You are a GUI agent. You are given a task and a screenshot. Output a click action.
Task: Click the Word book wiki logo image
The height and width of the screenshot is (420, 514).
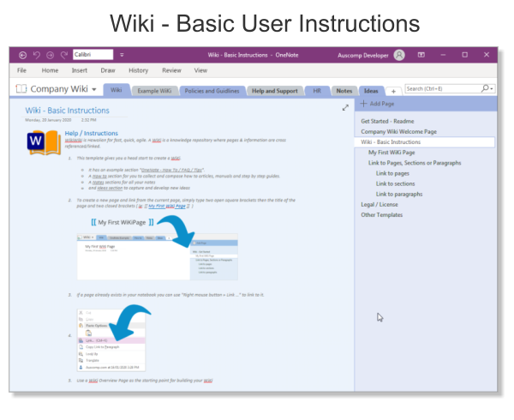pyautogui.click(x=45, y=142)
